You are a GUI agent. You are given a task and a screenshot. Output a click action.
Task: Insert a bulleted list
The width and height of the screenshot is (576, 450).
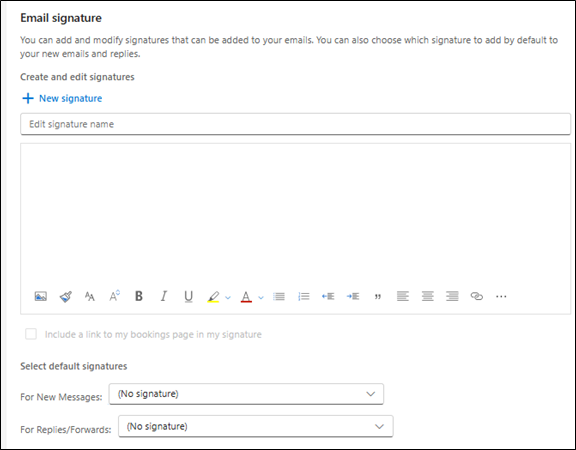[x=279, y=296]
